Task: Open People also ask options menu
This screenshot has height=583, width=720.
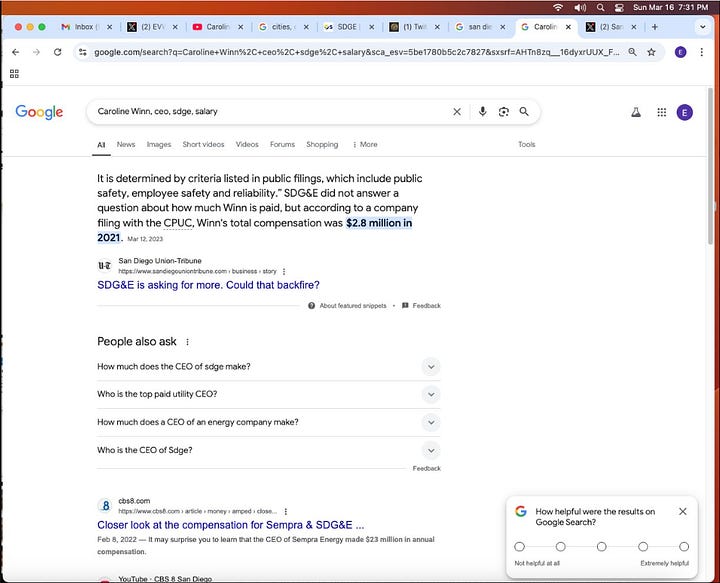Action: point(187,342)
